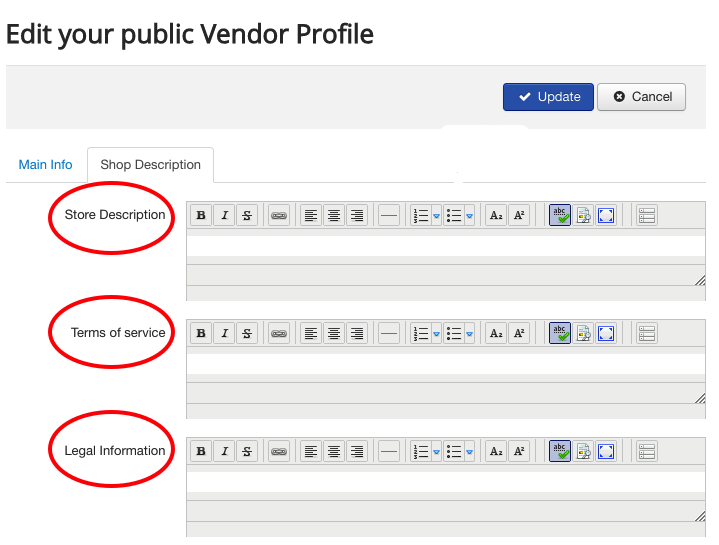719x545 pixels.
Task: Insert numbered list in Store Description editor
Action: (x=420, y=215)
